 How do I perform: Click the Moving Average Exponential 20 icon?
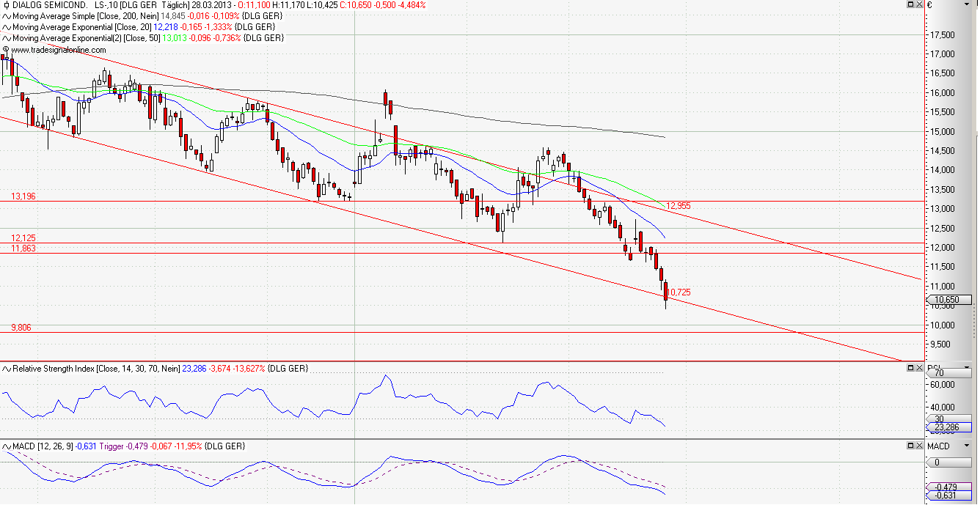pyautogui.click(x=7, y=27)
